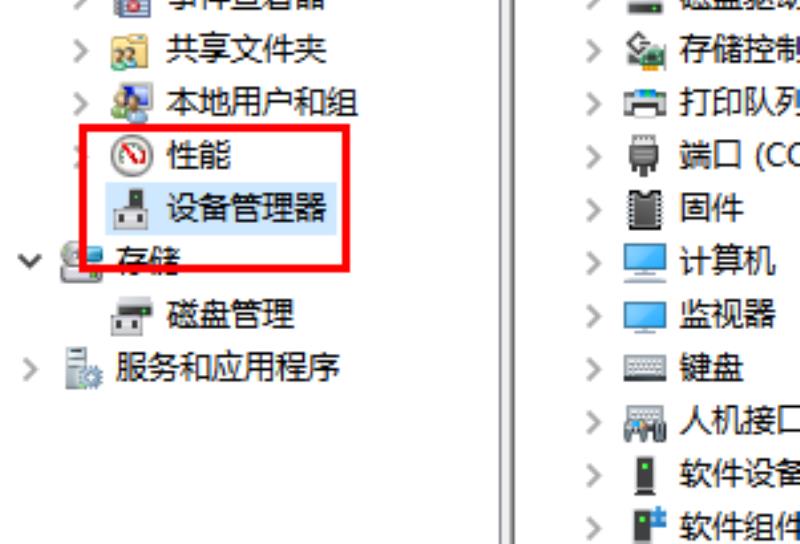Expand the 服务和应用程序 tree node
Viewport: 800px width, 544px height.
(30, 369)
